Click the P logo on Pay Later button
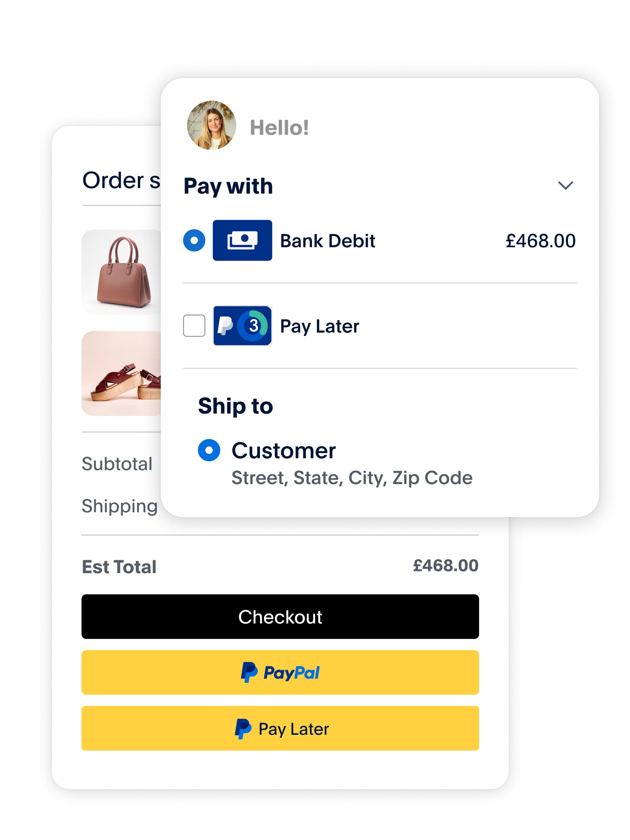 tap(243, 729)
